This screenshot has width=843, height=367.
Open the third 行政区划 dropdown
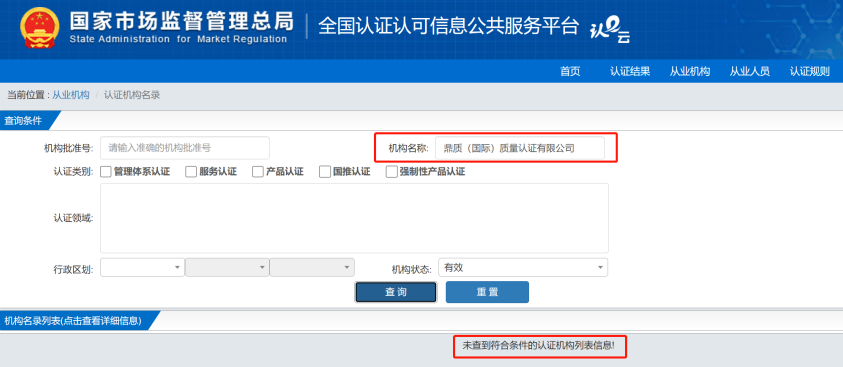click(312, 268)
